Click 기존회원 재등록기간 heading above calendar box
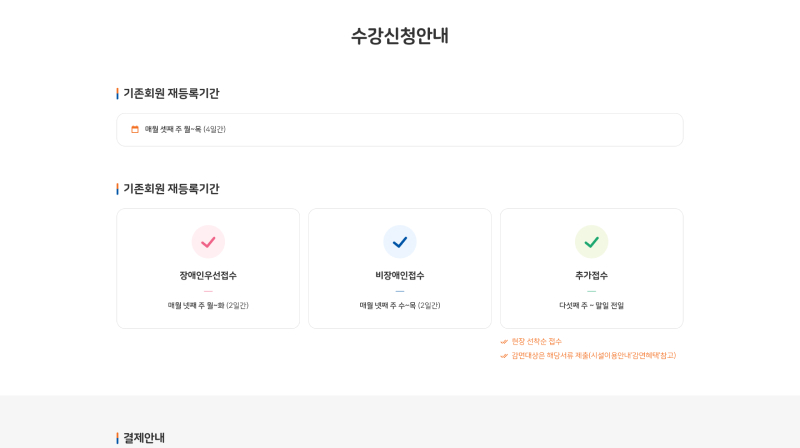This screenshot has height=448, width=800. 171,93
